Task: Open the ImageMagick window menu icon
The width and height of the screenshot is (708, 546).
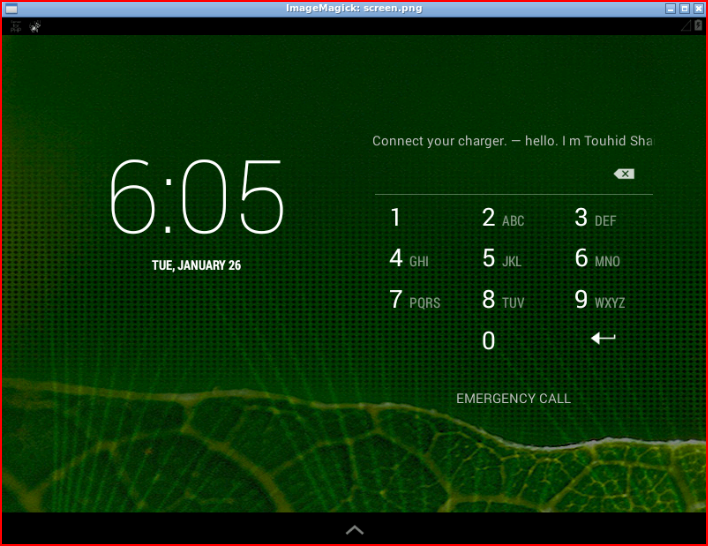Action: (11, 9)
